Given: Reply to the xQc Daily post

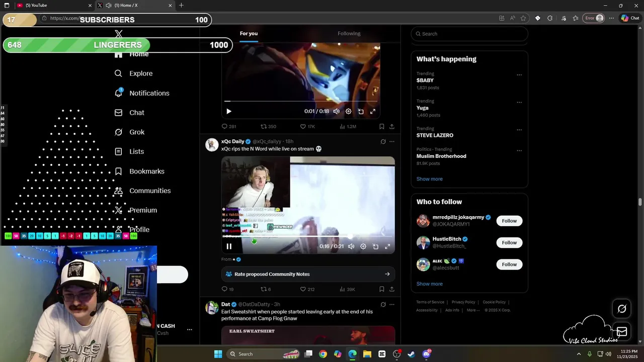Looking at the screenshot, I should [228, 289].
